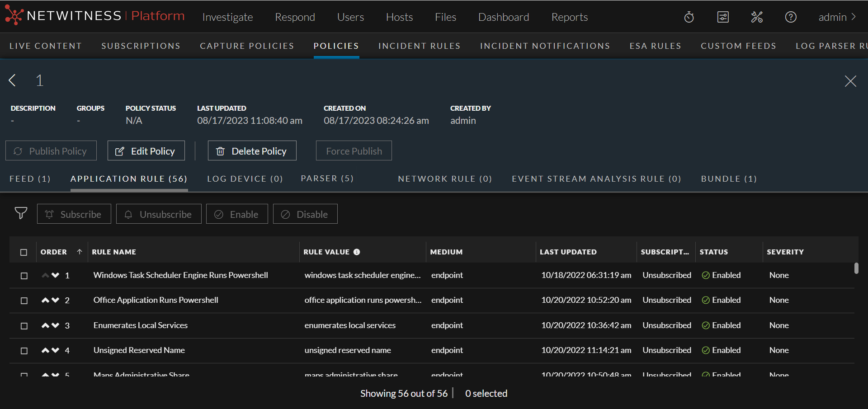
Task: Open the configure sliders icon in header
Action: 723,17
